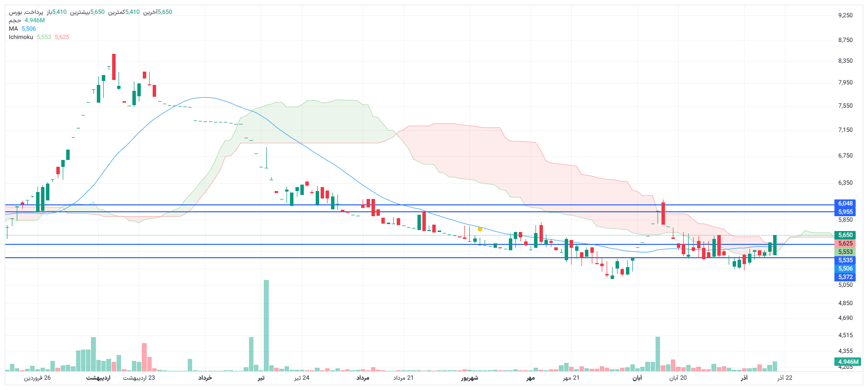
Task: Click the حجم volume legend label
Action: pyautogui.click(x=15, y=20)
